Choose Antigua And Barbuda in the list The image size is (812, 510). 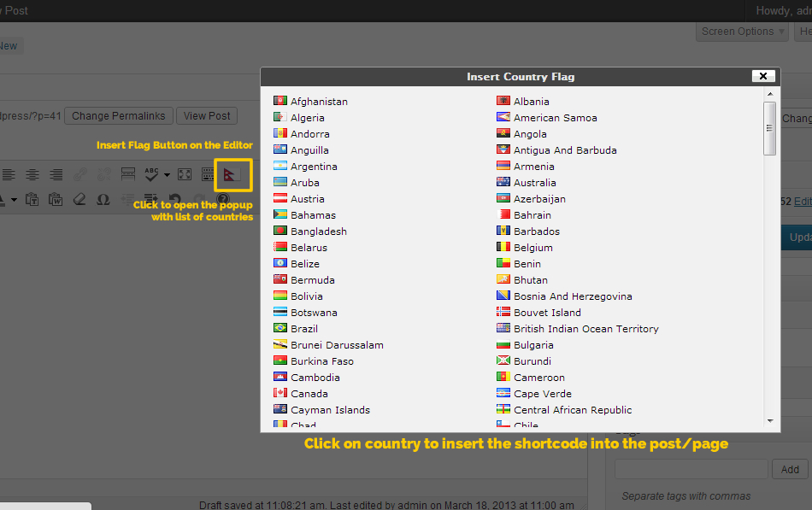[565, 150]
